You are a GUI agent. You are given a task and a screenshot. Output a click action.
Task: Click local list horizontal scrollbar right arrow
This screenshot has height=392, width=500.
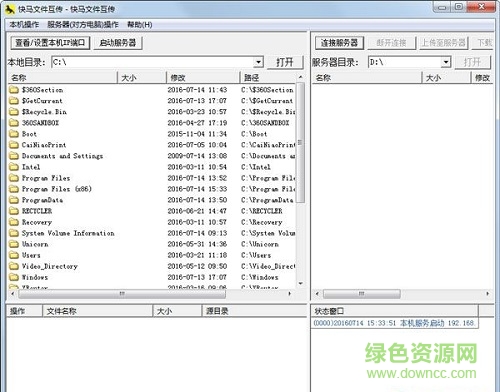tap(289, 294)
